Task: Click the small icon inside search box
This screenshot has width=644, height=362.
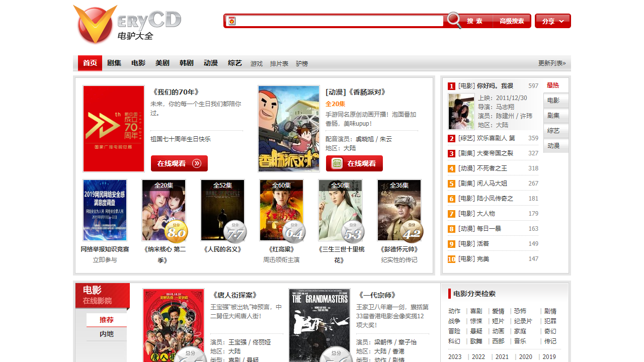Action: [232, 21]
